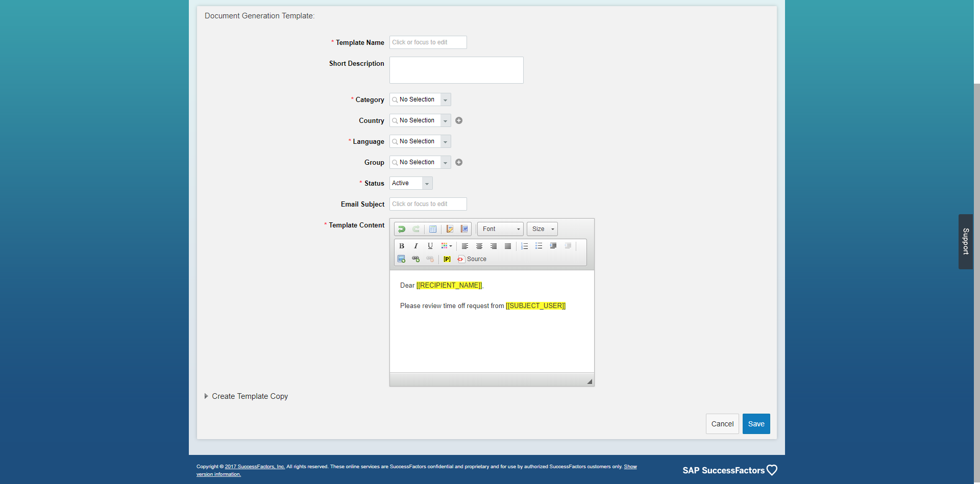Click the remove link icon

[x=430, y=259]
